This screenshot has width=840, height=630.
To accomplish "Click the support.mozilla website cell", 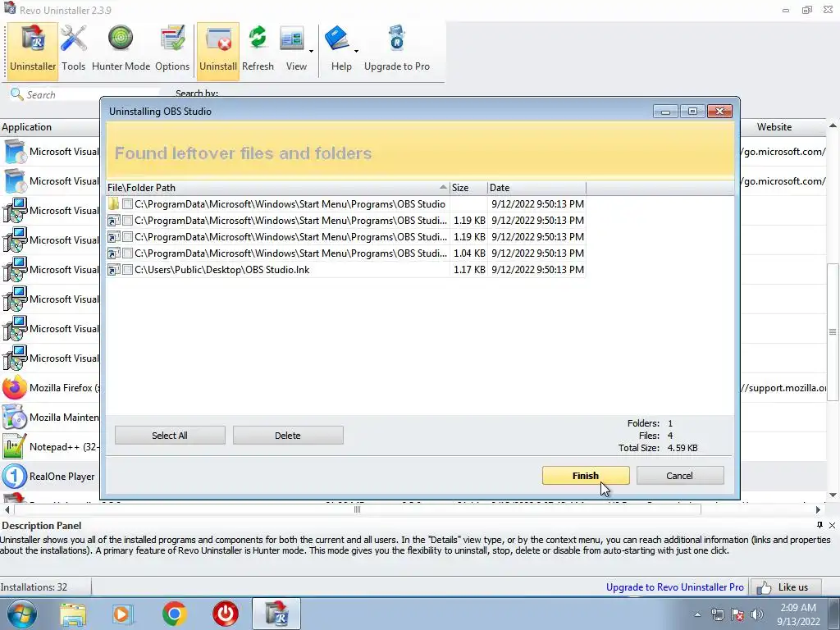I will coord(785,388).
